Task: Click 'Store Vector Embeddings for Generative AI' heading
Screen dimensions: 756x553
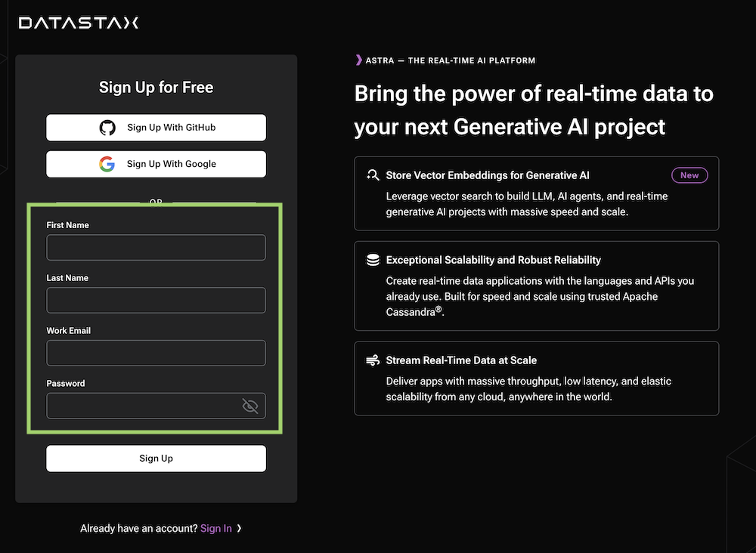Action: (x=488, y=175)
